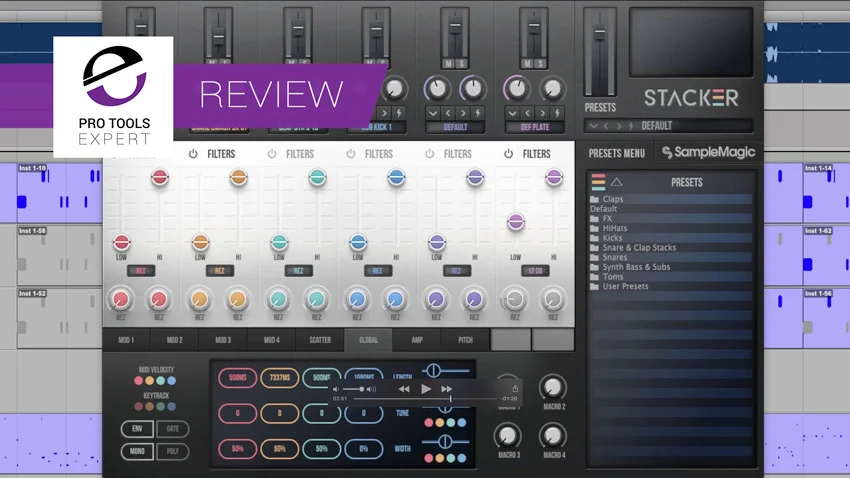This screenshot has width=850, height=478.
Task: Click the LENGTH slider handle
Action: 433,371
